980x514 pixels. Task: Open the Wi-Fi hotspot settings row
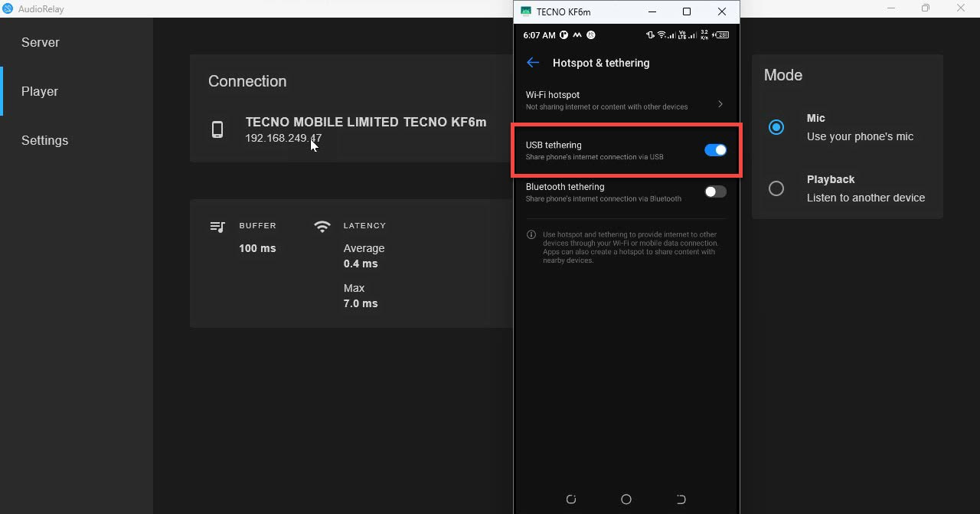click(x=626, y=100)
